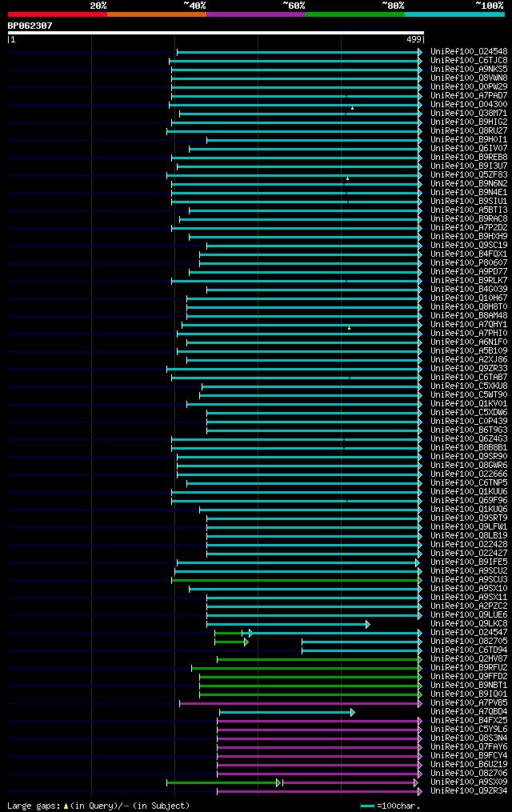
Task: Click the green segment in the A9SX09 row
Action: [x=222, y=783]
